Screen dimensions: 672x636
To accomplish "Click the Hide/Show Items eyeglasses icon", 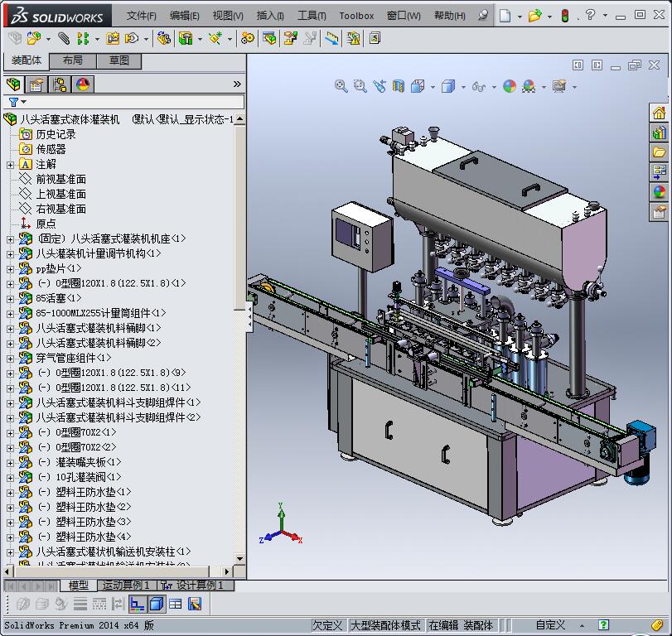I will (481, 86).
